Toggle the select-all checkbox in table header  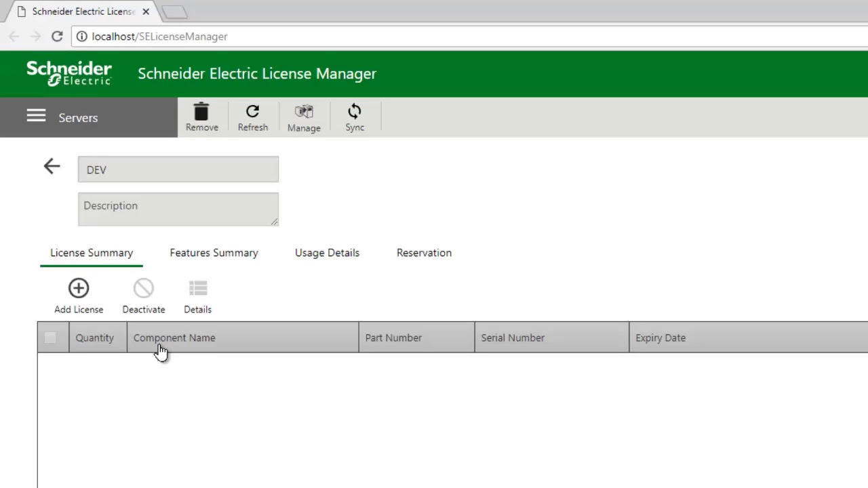[50, 338]
